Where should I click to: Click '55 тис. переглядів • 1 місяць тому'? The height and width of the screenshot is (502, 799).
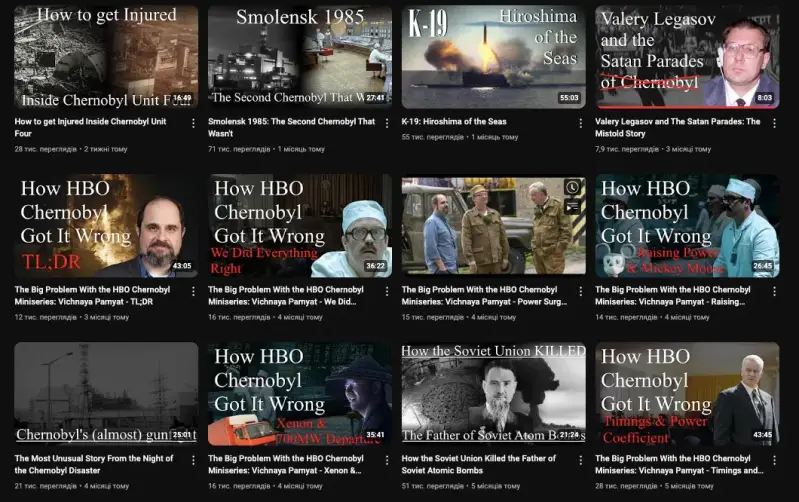(460, 137)
